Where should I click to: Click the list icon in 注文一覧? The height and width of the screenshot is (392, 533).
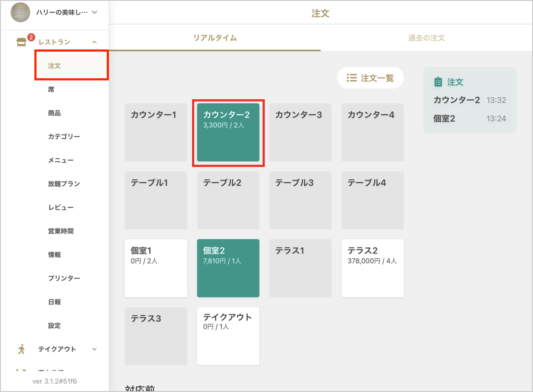[x=351, y=78]
